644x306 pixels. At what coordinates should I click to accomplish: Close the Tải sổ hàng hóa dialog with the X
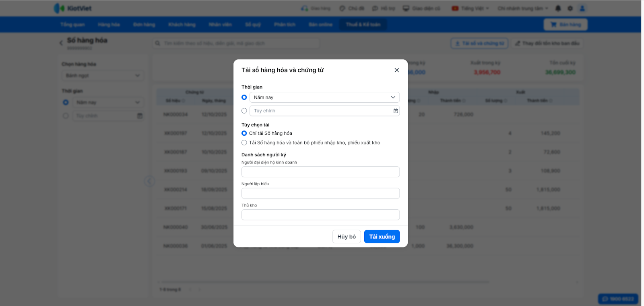point(396,70)
